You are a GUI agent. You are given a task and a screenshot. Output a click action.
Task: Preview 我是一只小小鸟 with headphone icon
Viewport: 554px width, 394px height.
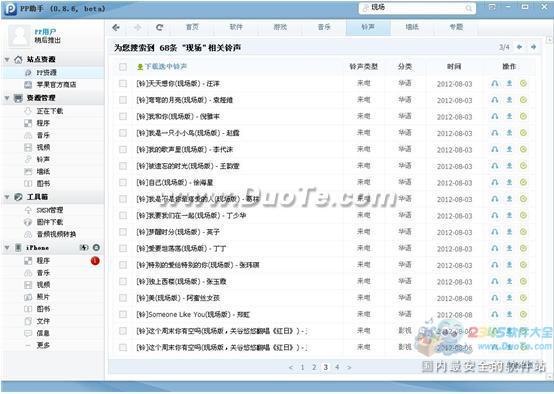click(495, 133)
